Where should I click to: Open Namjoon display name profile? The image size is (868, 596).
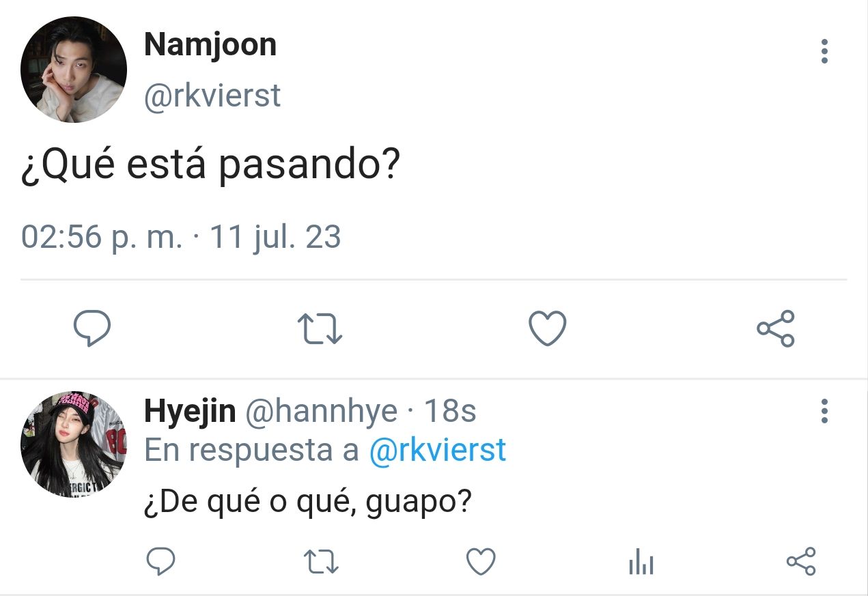tap(210, 45)
